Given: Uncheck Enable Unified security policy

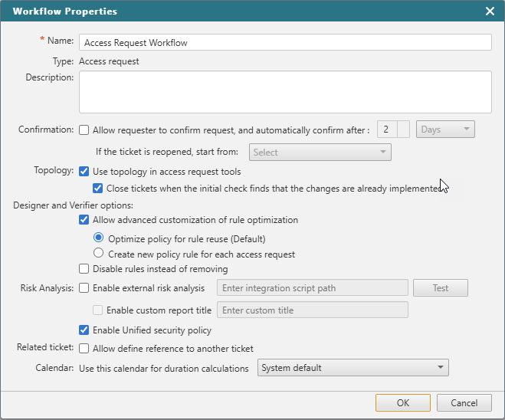Looking at the screenshot, I should [x=84, y=330].
